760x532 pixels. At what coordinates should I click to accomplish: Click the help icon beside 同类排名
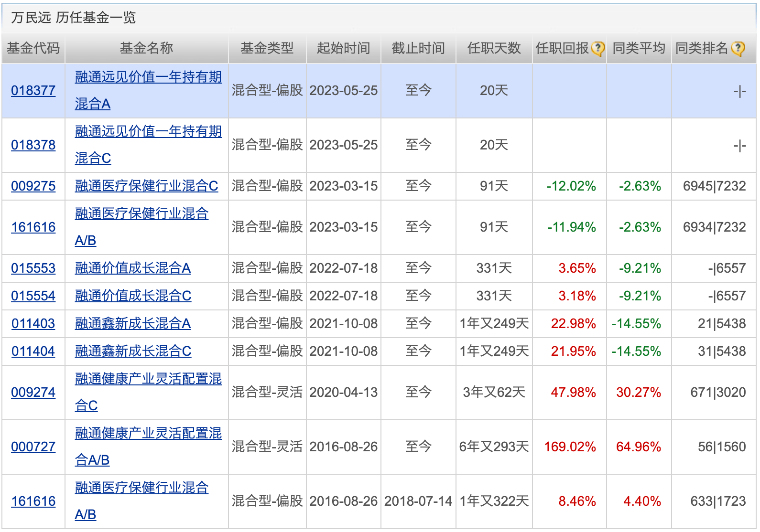click(x=738, y=48)
